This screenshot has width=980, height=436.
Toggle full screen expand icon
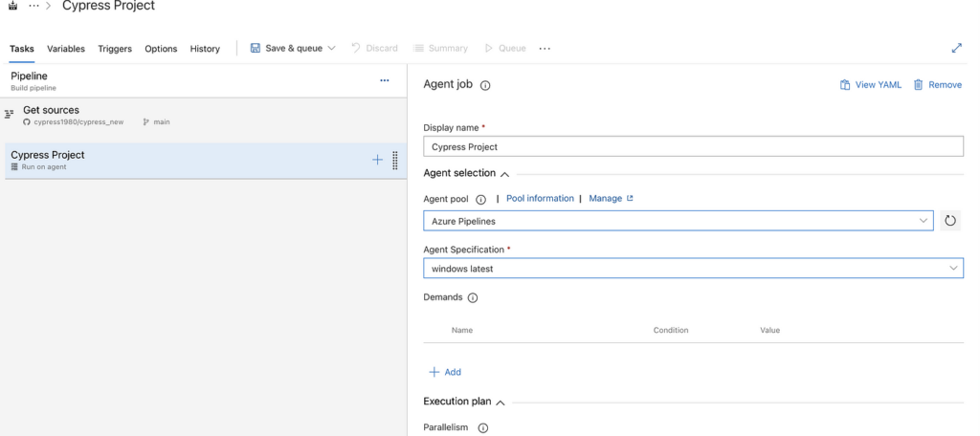956,48
